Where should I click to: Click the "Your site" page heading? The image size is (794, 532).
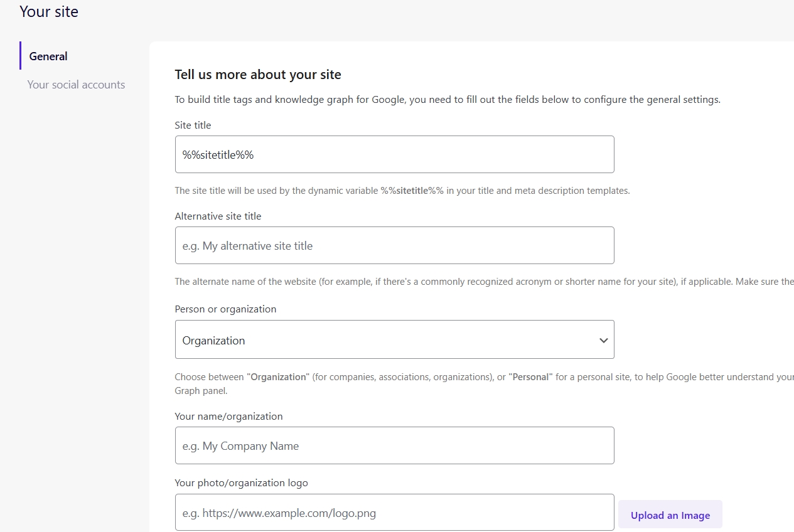49,12
